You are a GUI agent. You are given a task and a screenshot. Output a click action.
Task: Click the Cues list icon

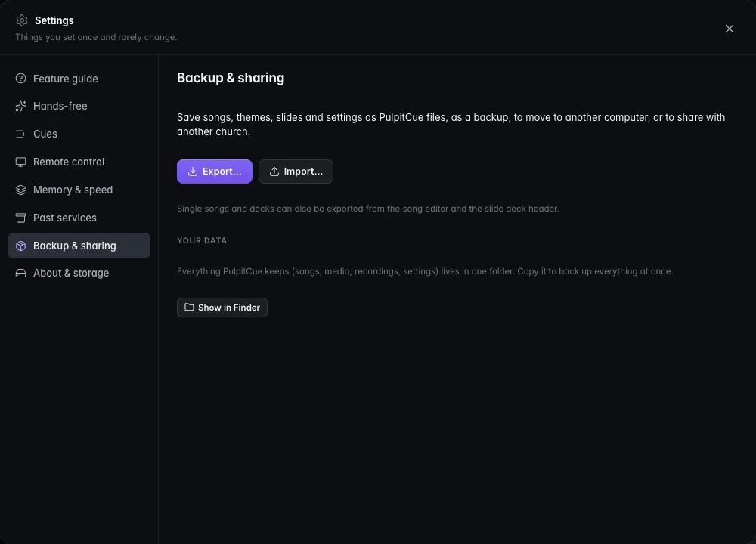(20, 134)
